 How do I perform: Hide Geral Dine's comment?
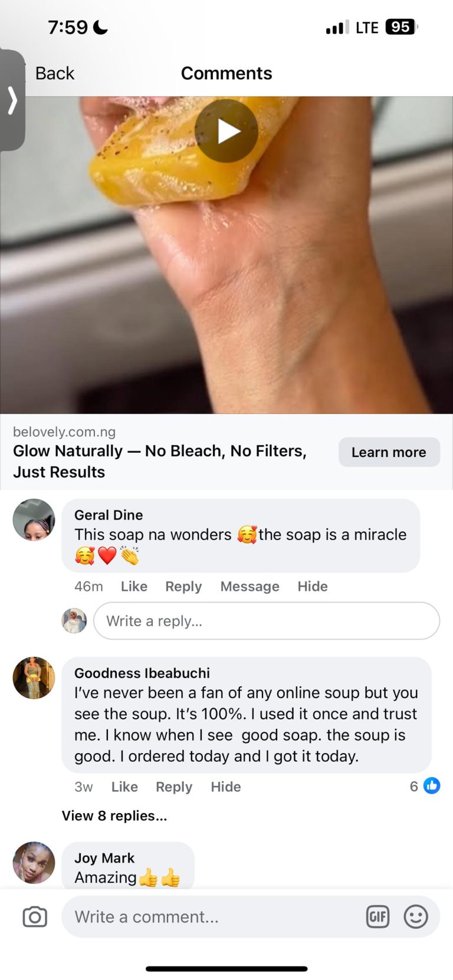(312, 586)
